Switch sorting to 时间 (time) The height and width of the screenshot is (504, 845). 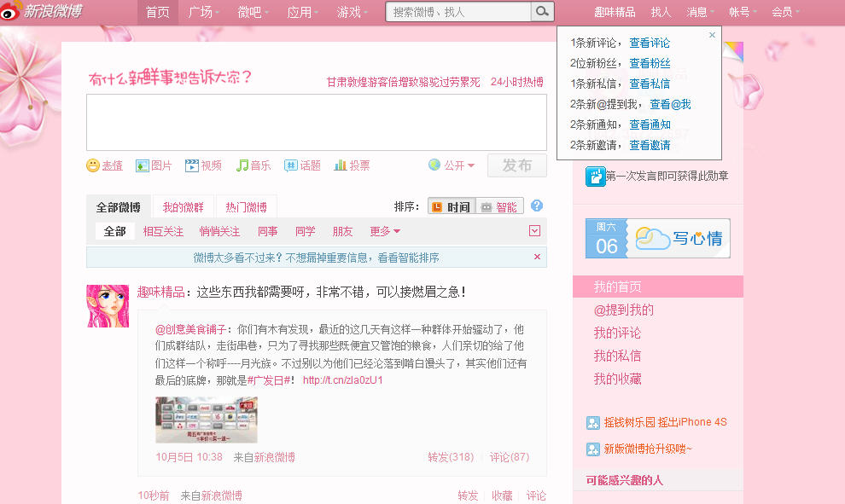pyautogui.click(x=450, y=206)
